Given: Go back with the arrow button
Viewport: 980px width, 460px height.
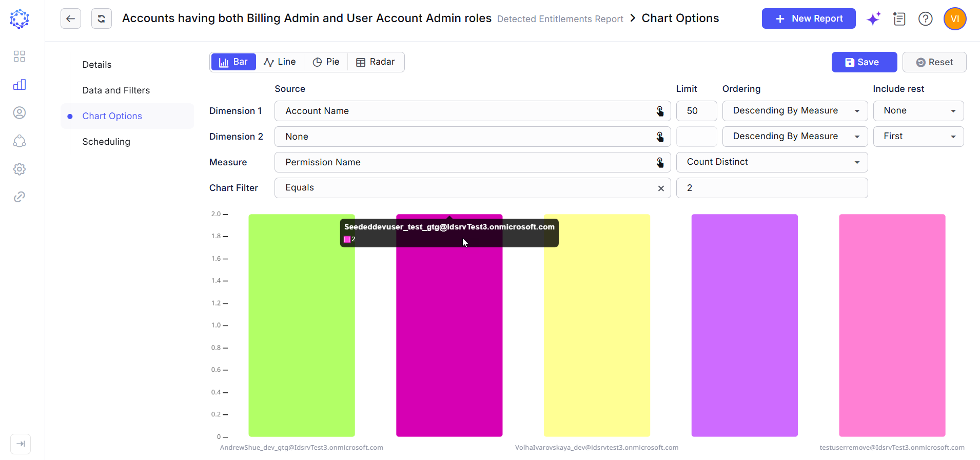Looking at the screenshot, I should pos(71,18).
